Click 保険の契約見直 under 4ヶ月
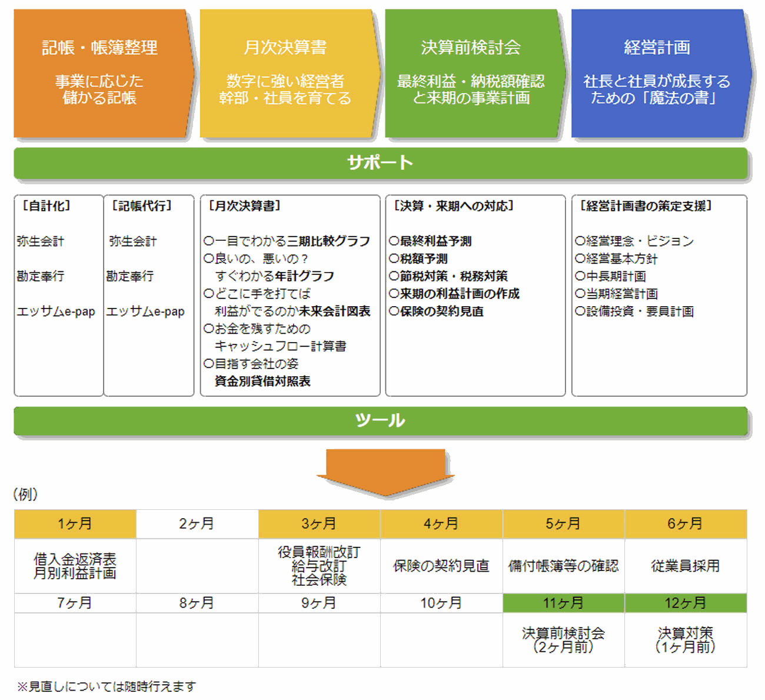 [441, 566]
